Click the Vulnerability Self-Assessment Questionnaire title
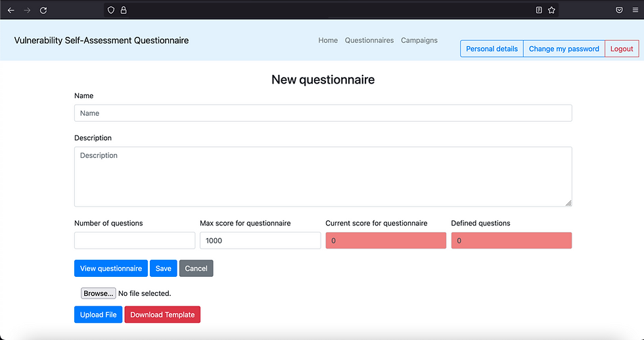 pos(101,40)
